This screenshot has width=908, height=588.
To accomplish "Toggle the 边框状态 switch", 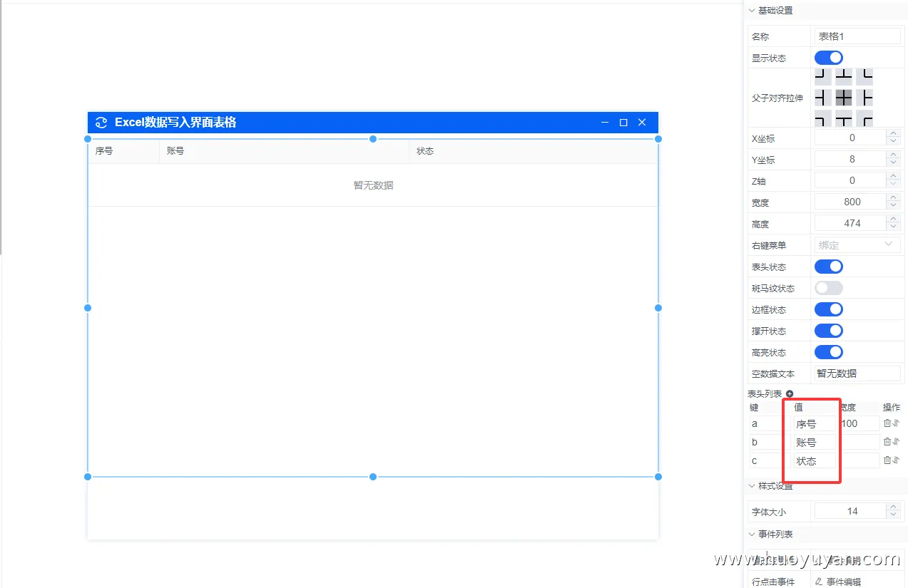I will [829, 309].
